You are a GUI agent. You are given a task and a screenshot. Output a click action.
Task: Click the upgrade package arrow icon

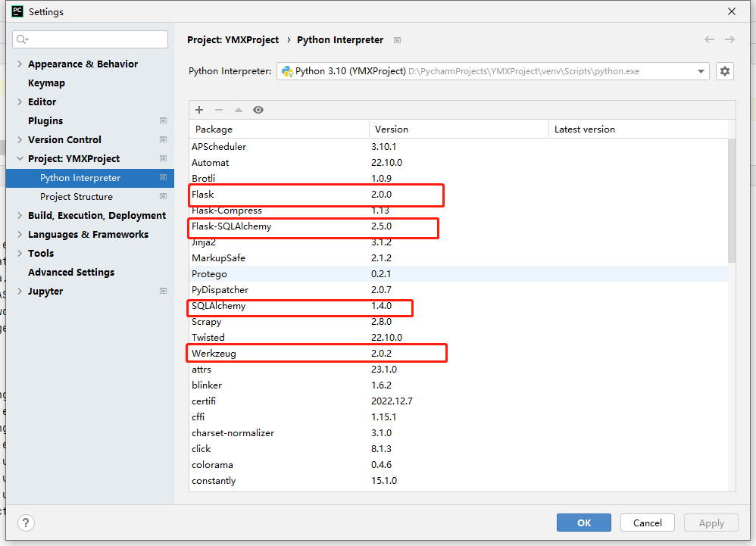239,110
